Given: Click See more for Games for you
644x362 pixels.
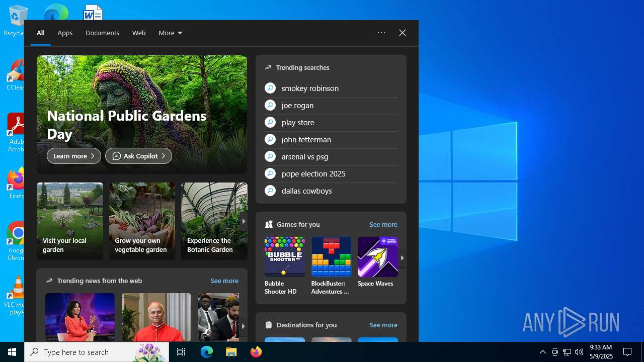Looking at the screenshot, I should (x=383, y=224).
